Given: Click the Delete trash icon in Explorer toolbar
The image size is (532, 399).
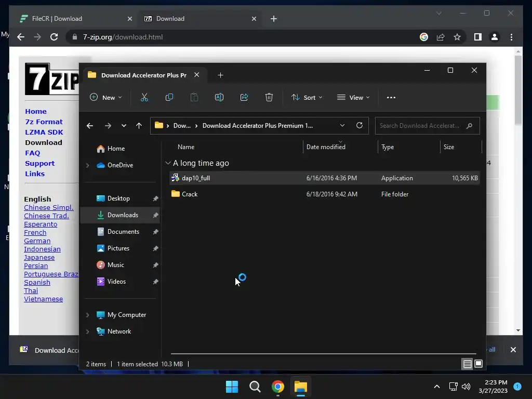Looking at the screenshot, I should click(269, 97).
